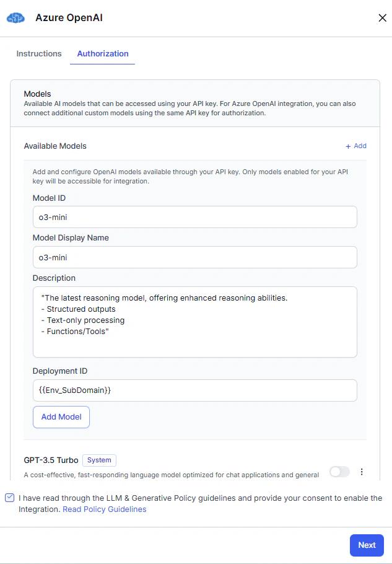Click the Model ID field containing o3-mini
The width and height of the screenshot is (392, 564).
pyautogui.click(x=195, y=217)
